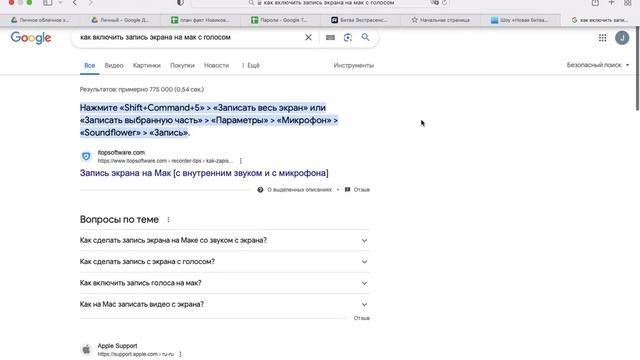The height and width of the screenshot is (360, 640).
Task: Click the Apple Support logo icon
Action: coord(86,350)
